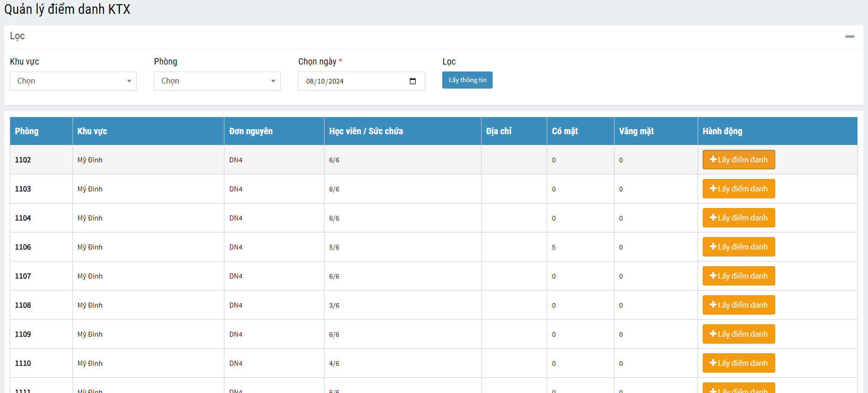Click plus icon in room 1110 row
Viewport: 868px width, 393px height.
click(713, 363)
